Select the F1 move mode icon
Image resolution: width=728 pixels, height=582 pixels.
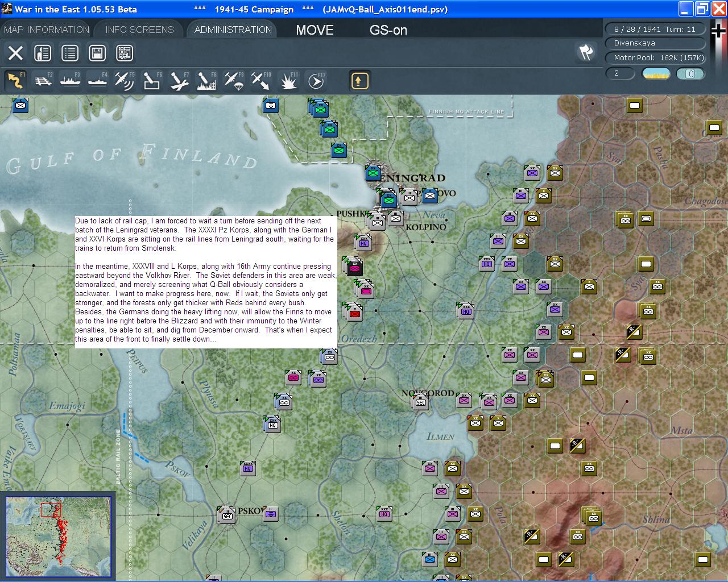coord(15,81)
